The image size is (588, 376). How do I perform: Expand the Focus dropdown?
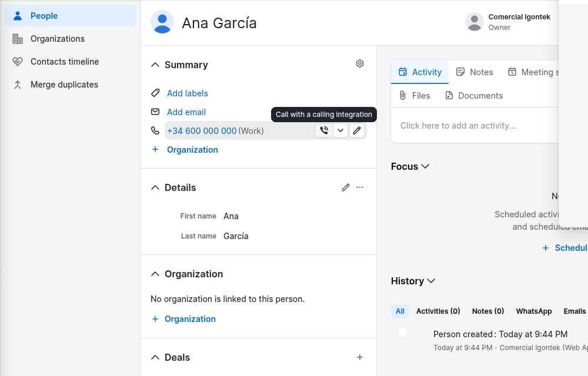(x=410, y=166)
